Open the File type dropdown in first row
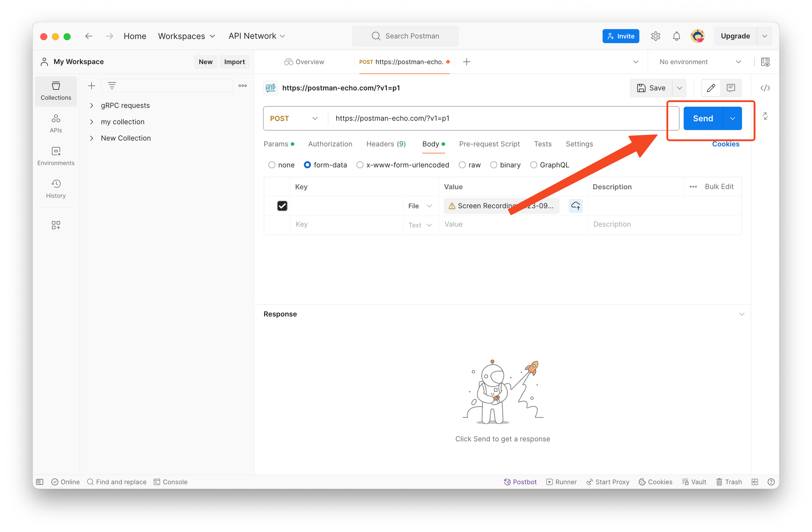Image resolution: width=812 pixels, height=532 pixels. pos(420,206)
